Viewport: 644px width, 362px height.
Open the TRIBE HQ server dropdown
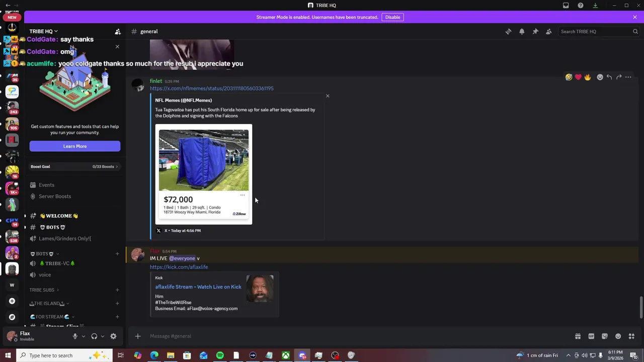[43, 31]
